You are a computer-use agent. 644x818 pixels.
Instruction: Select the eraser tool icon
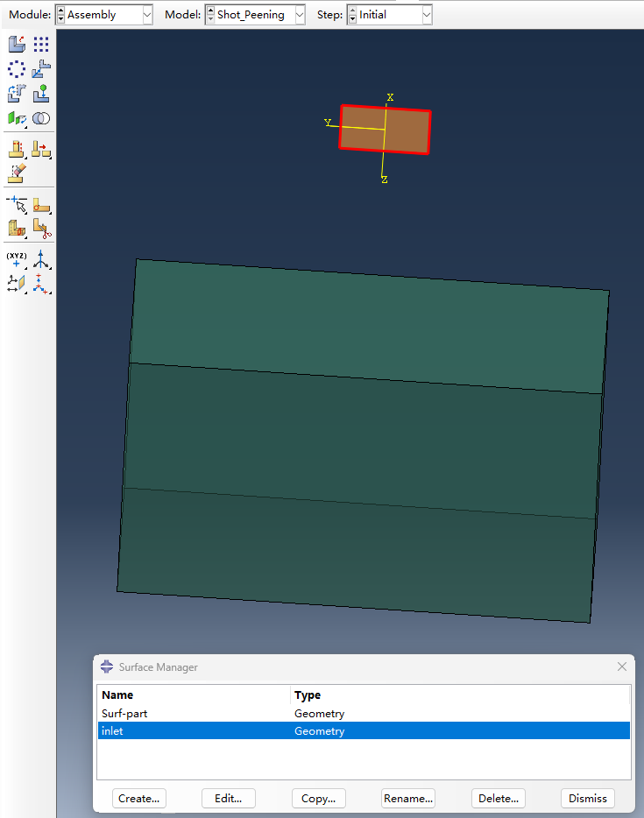[17, 173]
